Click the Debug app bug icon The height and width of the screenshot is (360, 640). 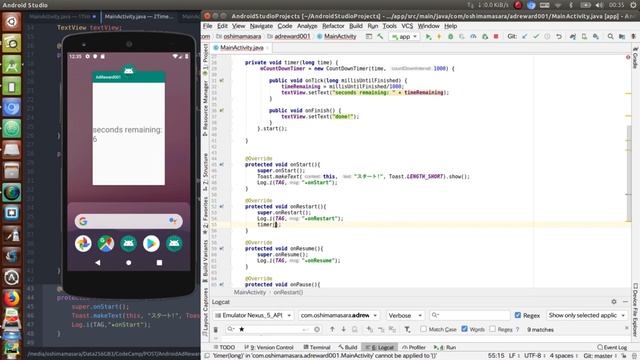[x=451, y=37]
